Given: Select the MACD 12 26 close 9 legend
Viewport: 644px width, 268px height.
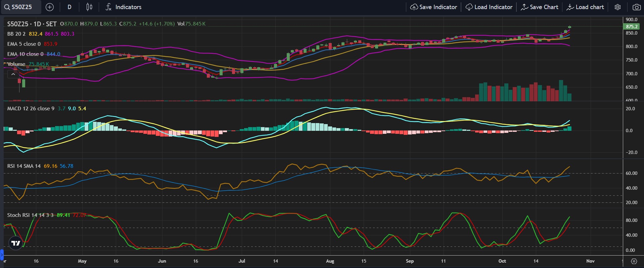Looking at the screenshot, I should tap(31, 109).
